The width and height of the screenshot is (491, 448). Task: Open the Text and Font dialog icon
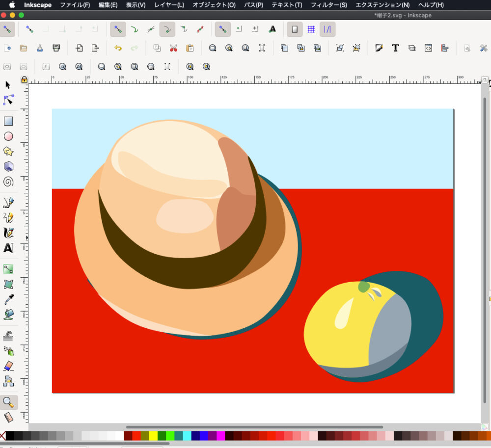[x=395, y=48]
